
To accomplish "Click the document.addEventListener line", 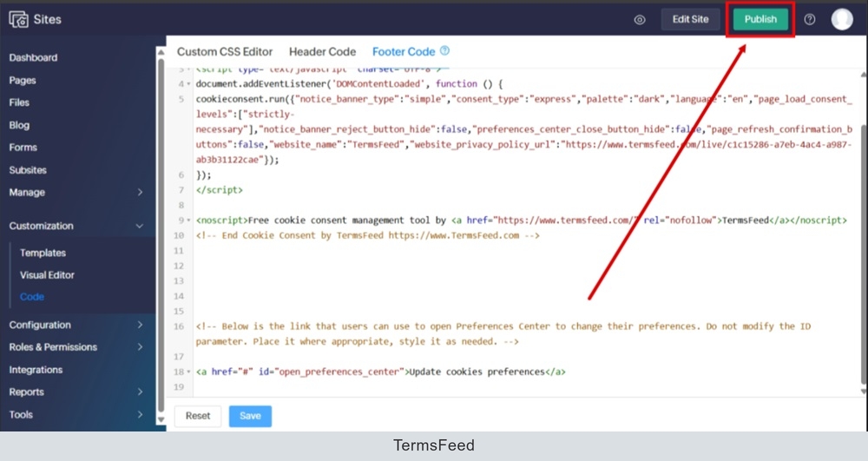I will pyautogui.click(x=349, y=84).
